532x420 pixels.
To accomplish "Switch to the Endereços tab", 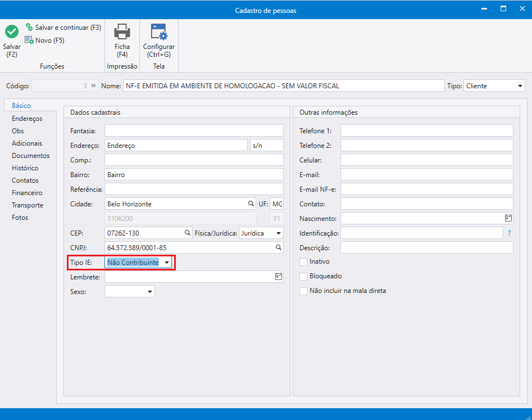I will 27,119.
